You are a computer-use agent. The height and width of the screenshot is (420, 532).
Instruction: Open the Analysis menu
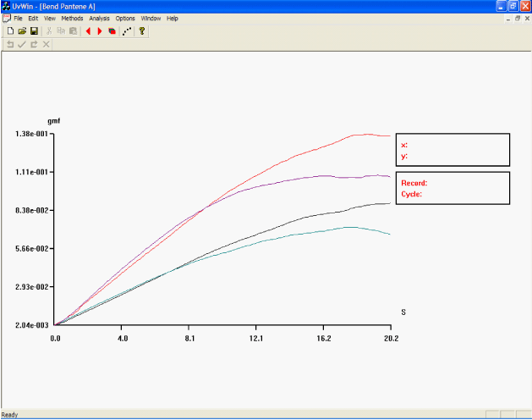pyautogui.click(x=99, y=18)
